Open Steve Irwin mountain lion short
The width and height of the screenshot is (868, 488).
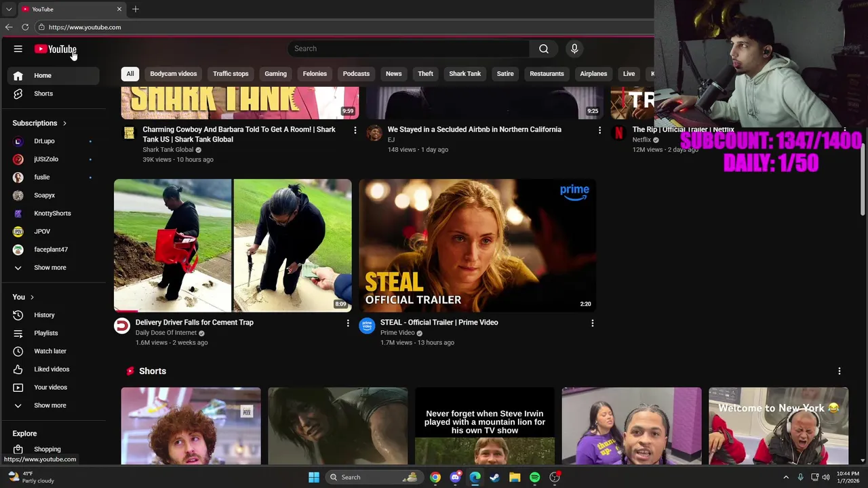[x=485, y=426]
